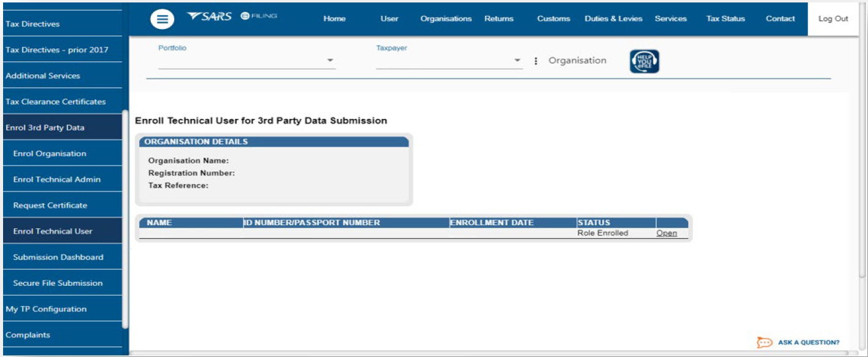Screen dimensions: 868x357
Task: Click the ENROLLMENT DATE column header
Action: point(492,223)
